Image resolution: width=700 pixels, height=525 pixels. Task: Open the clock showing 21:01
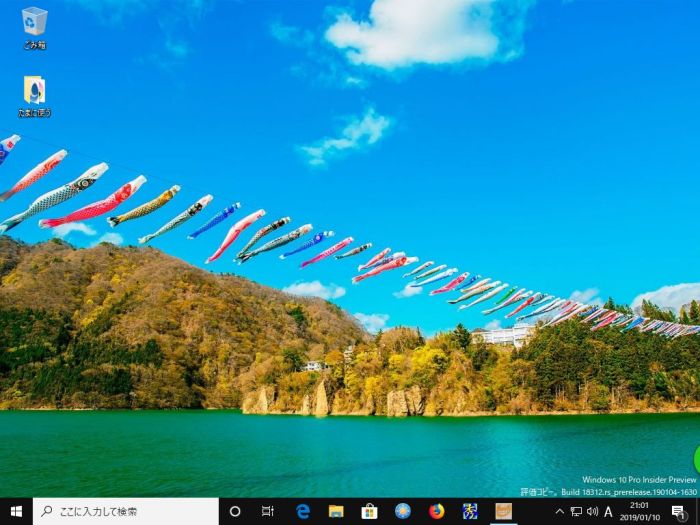[640, 512]
